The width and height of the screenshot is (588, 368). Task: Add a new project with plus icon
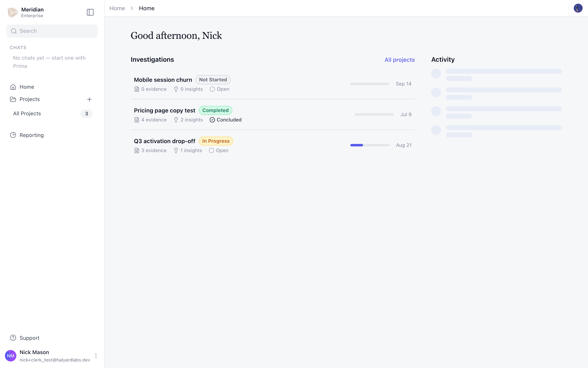pos(89,99)
